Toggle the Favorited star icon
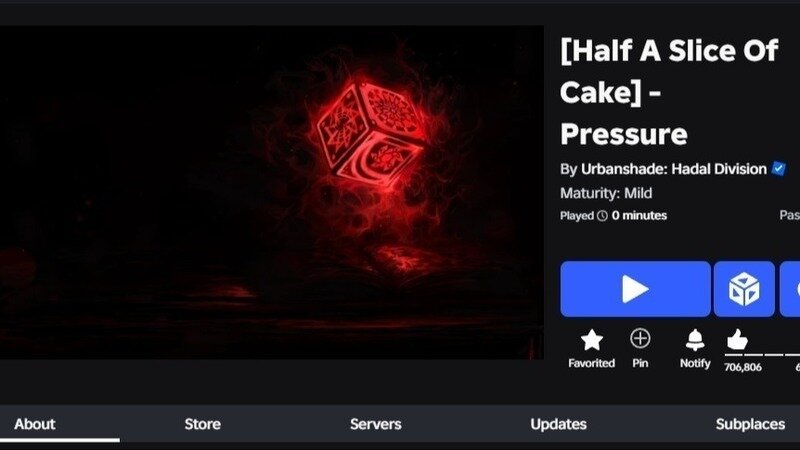 (591, 340)
